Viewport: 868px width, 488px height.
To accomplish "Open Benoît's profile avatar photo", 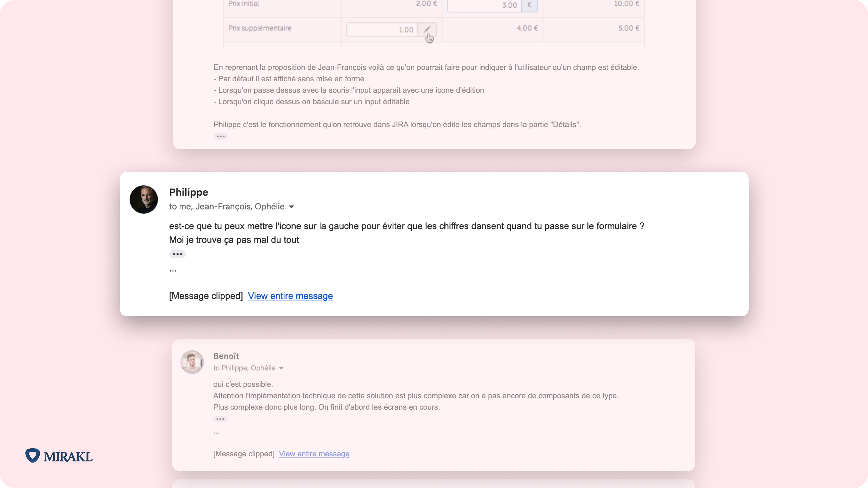I will tap(192, 362).
